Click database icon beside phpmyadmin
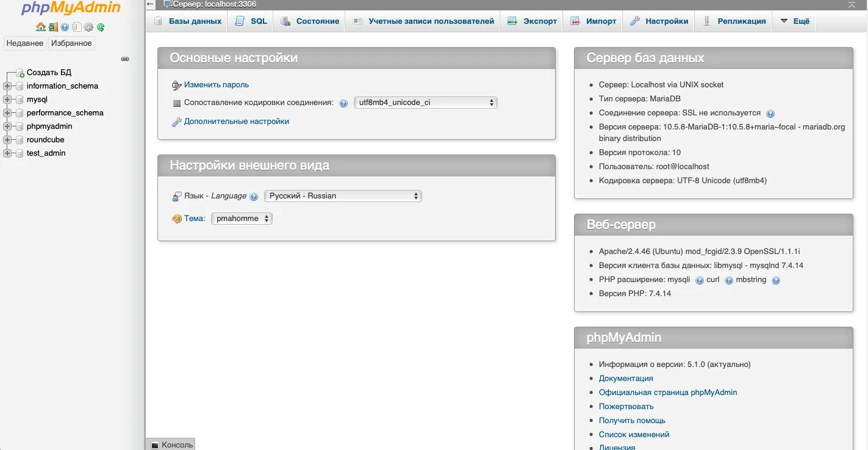The image size is (868, 450). (20, 126)
